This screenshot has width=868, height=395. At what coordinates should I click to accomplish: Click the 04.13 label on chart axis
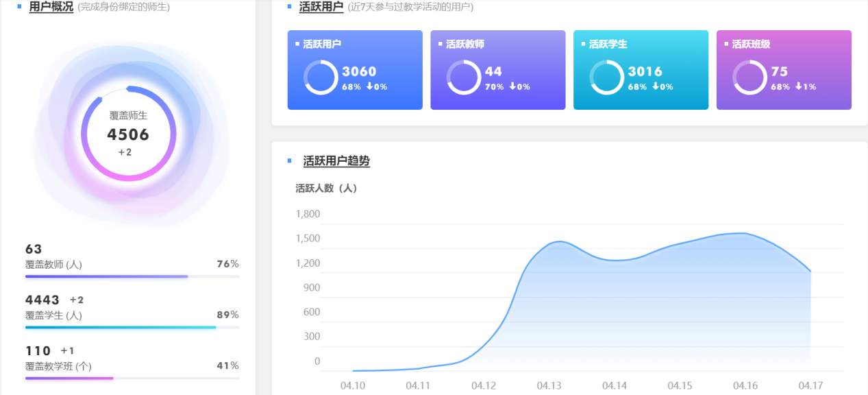click(x=549, y=386)
